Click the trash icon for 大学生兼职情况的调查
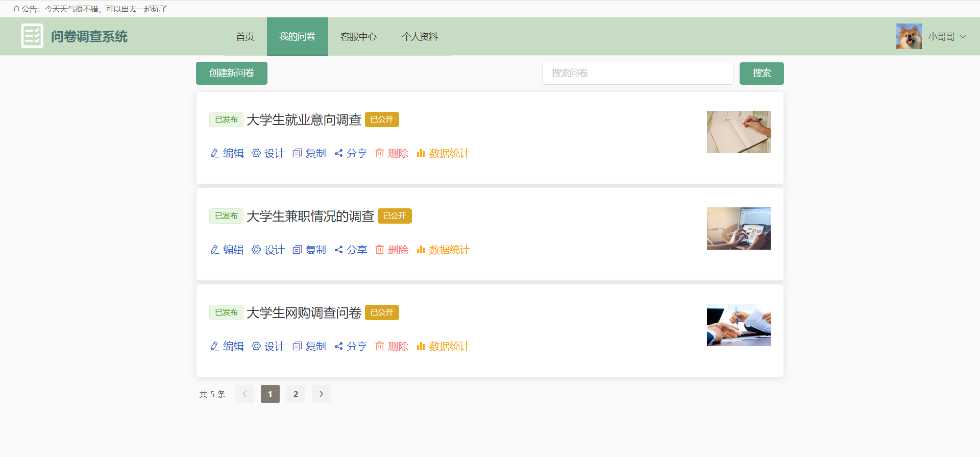Image resolution: width=980 pixels, height=457 pixels. point(380,250)
